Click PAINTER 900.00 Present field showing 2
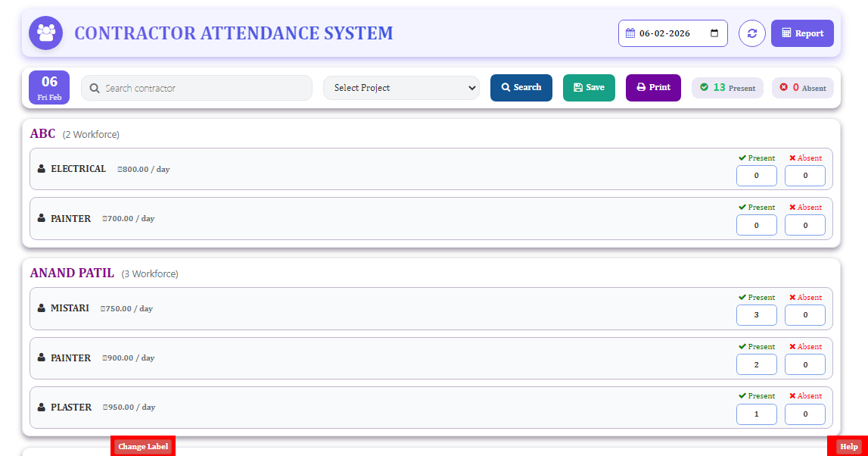The width and height of the screenshot is (868, 456). [x=756, y=364]
